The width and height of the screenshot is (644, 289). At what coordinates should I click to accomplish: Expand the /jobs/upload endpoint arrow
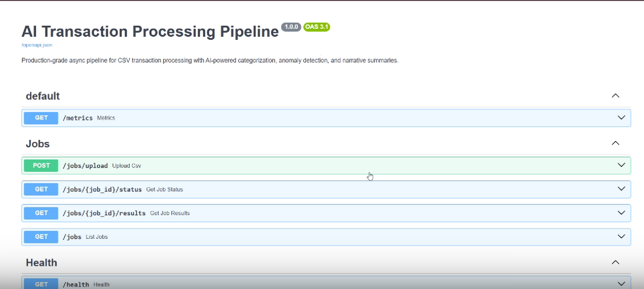coord(621,165)
